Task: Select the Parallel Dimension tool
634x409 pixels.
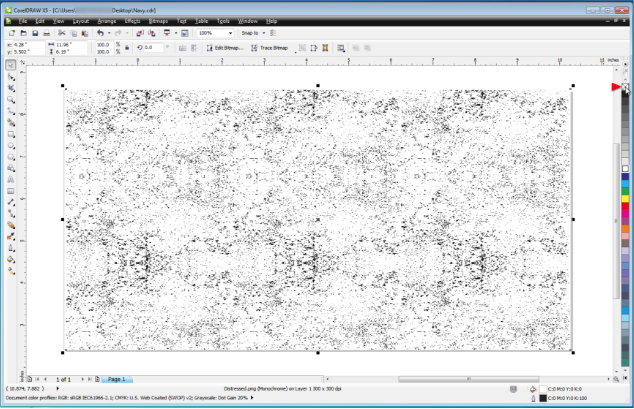Action: [11, 202]
